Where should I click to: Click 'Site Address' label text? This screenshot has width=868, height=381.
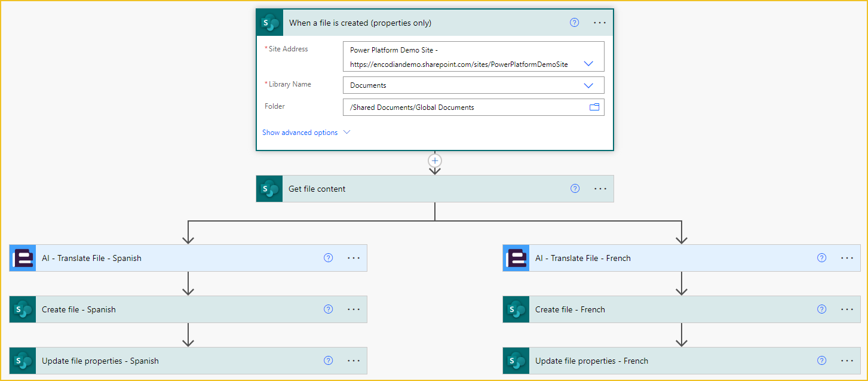[x=288, y=49]
